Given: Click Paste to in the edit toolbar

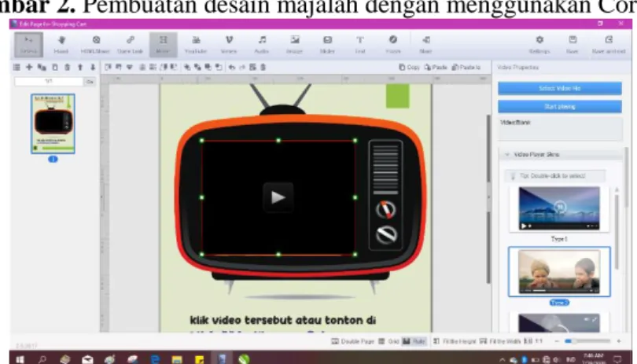Looking at the screenshot, I should point(466,68).
